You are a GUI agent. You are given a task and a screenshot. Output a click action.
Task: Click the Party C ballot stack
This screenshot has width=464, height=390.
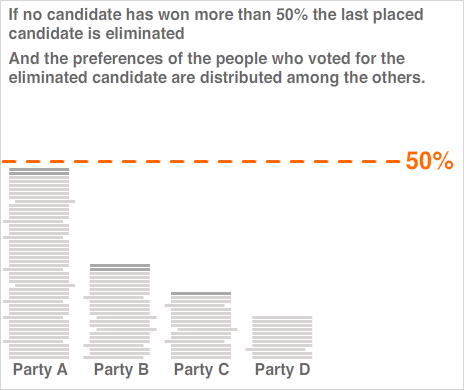pyautogui.click(x=201, y=325)
